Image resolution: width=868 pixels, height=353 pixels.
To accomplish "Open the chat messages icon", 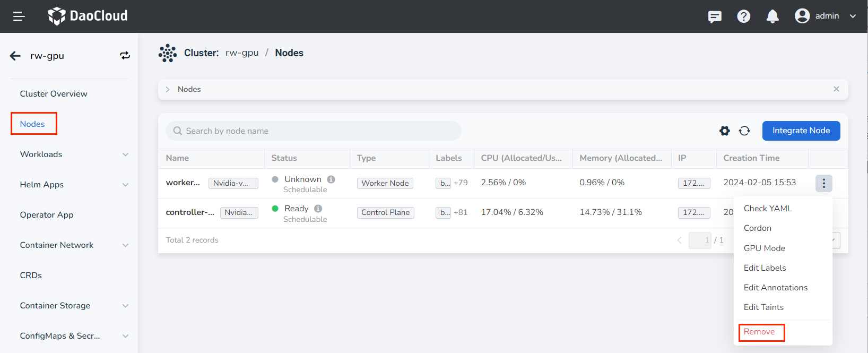I will click(x=715, y=16).
